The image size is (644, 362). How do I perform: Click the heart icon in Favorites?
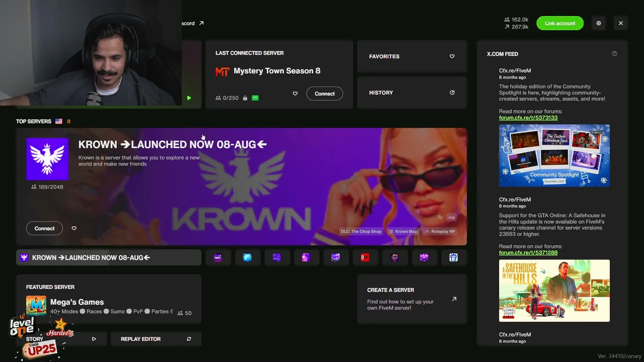click(x=452, y=56)
